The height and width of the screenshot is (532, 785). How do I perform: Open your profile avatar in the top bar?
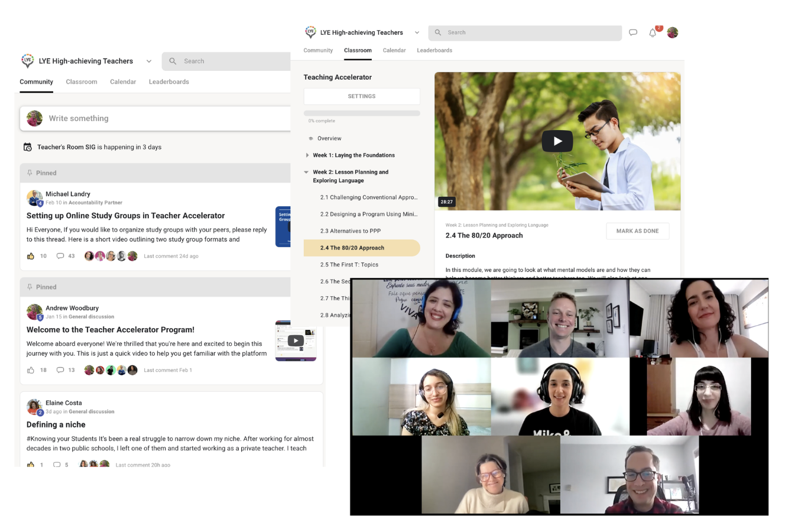672,33
